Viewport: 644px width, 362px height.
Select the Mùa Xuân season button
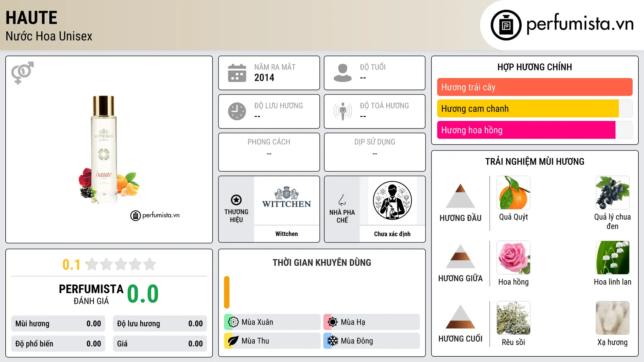272,322
